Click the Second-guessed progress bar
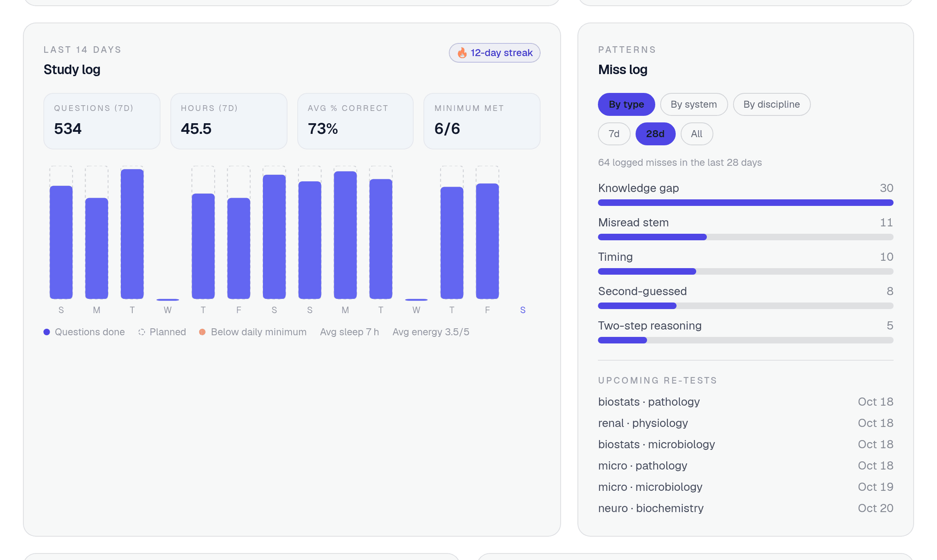Viewport: 937px width, 560px height. [745, 306]
